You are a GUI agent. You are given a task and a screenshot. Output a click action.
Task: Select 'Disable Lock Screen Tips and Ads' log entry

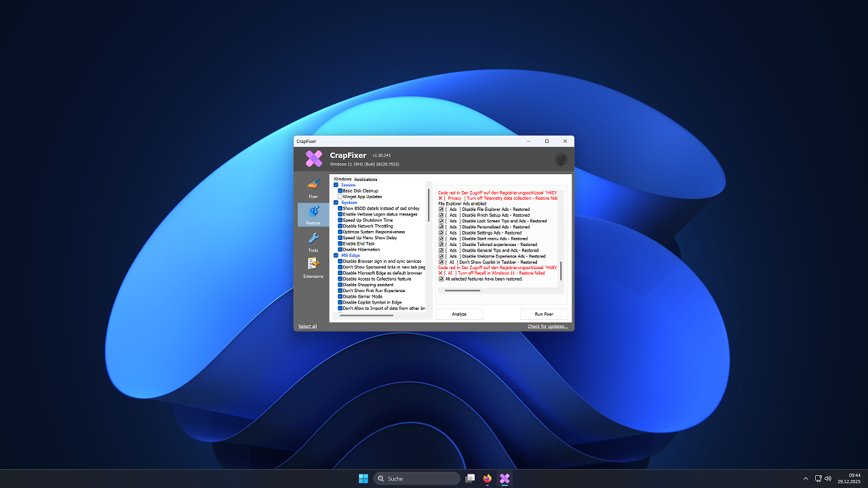(x=492, y=221)
